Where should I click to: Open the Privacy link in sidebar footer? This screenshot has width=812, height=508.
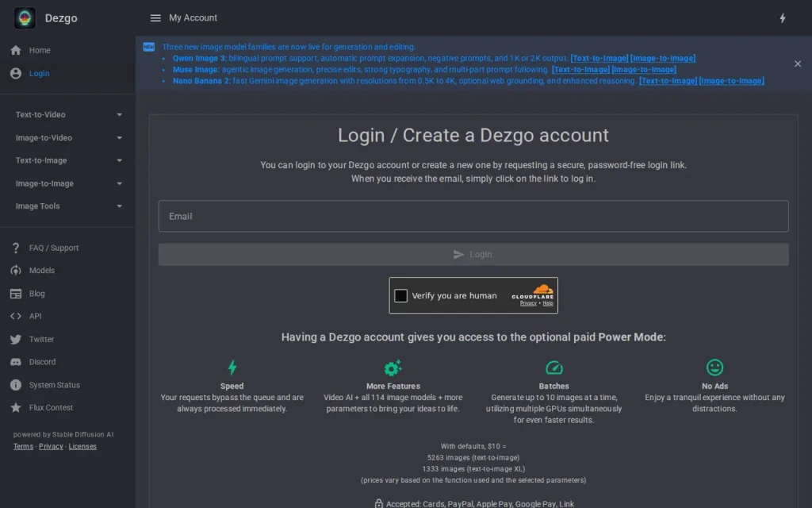coord(51,446)
